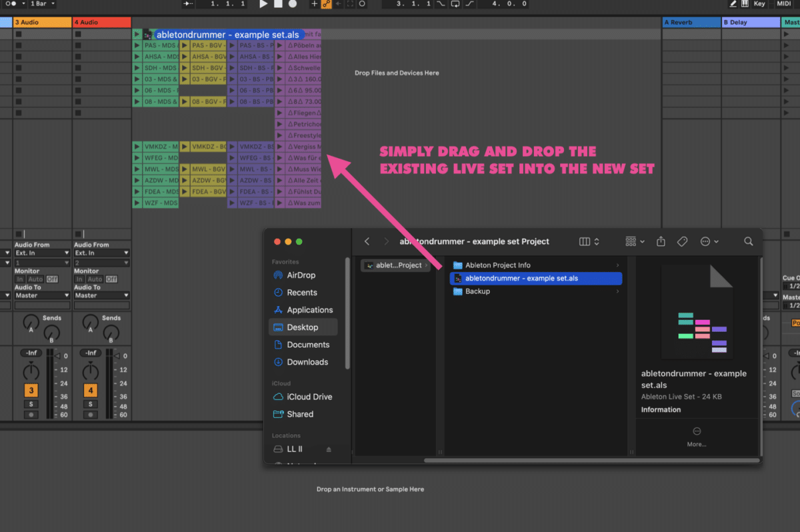Viewport: 800px width, 532px height.
Task: Click track 4 Send B knob
Action: coord(110,333)
